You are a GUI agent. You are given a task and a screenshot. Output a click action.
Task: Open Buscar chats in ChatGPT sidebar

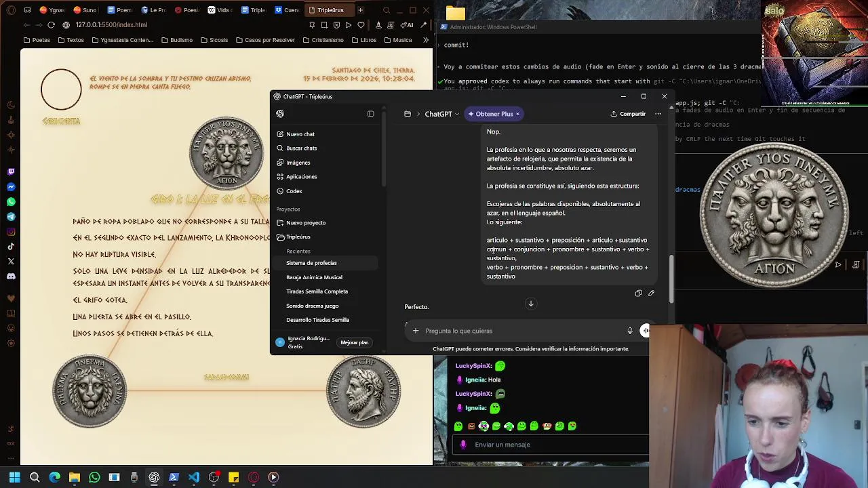click(297, 148)
